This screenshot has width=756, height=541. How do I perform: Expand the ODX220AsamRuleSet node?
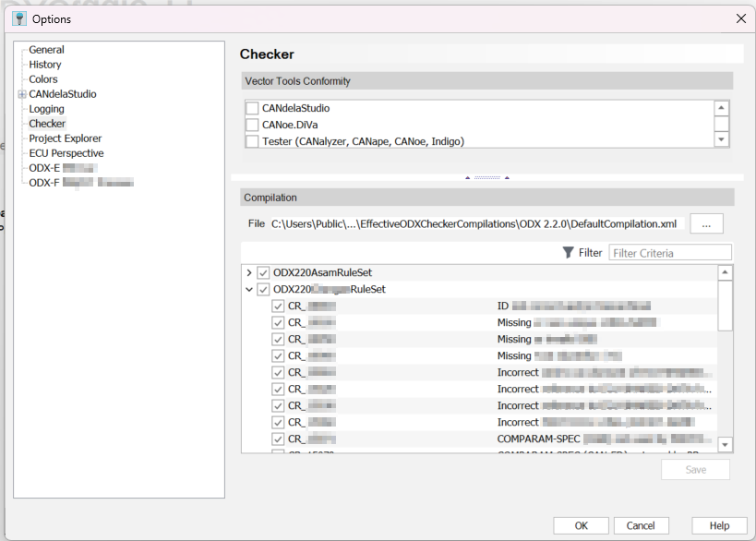(x=249, y=273)
